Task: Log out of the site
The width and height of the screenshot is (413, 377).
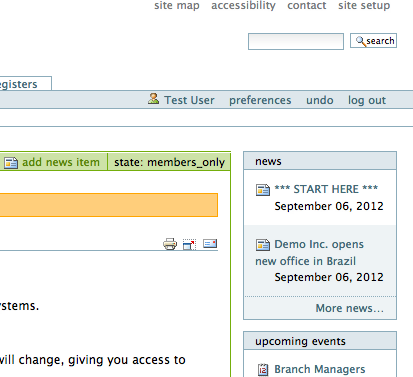Action: pyautogui.click(x=367, y=100)
